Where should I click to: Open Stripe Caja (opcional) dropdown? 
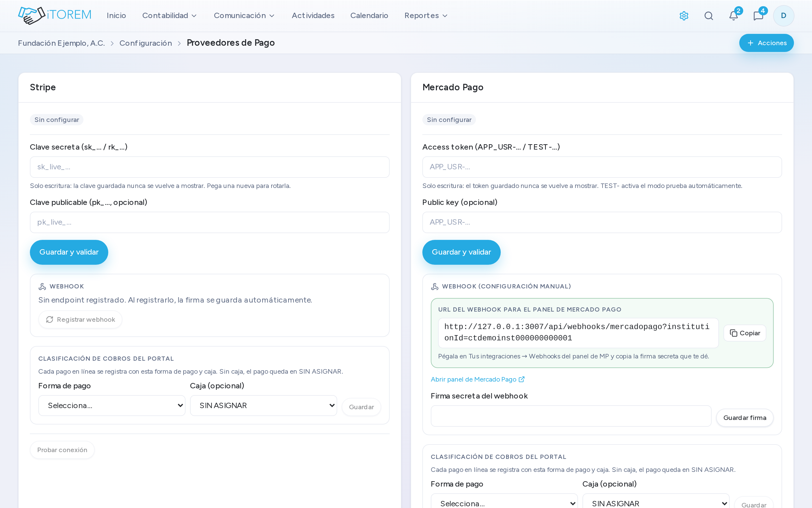[263, 406]
